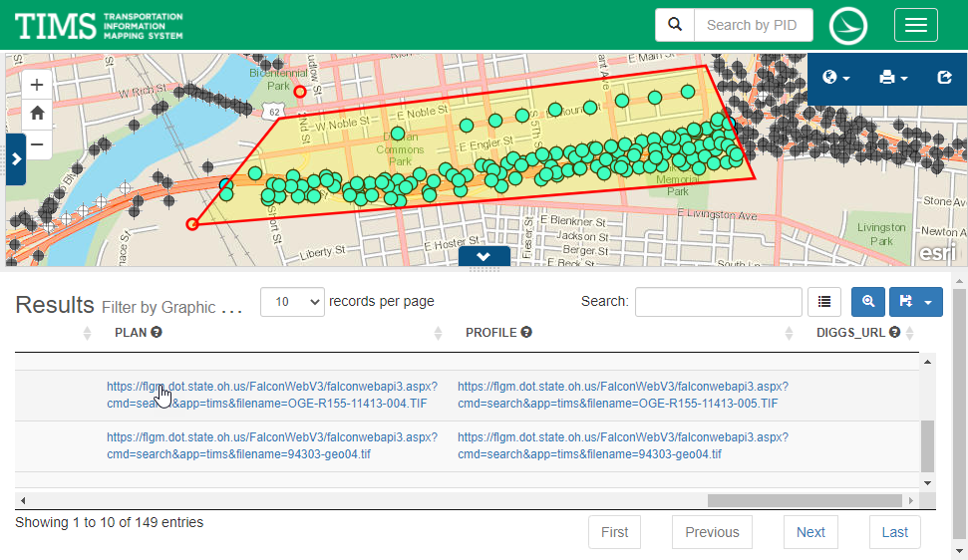Go to Next results page
The image size is (968, 560).
810,532
